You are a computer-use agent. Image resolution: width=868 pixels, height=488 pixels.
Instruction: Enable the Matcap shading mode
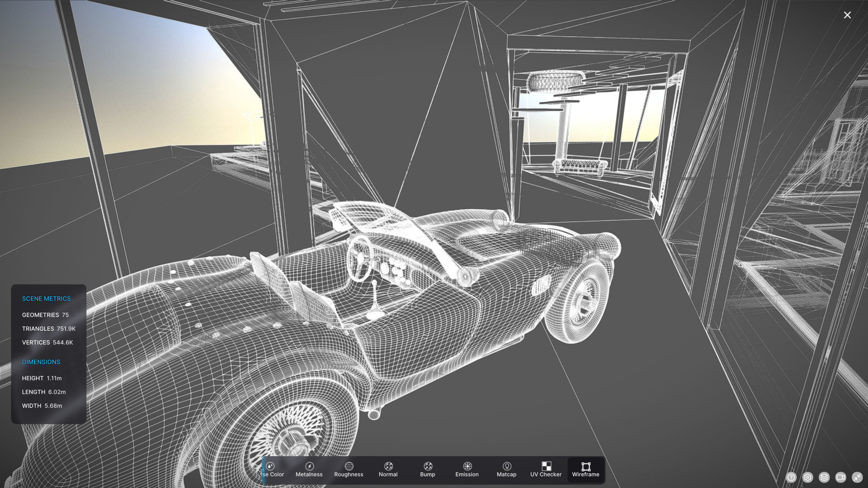506,470
